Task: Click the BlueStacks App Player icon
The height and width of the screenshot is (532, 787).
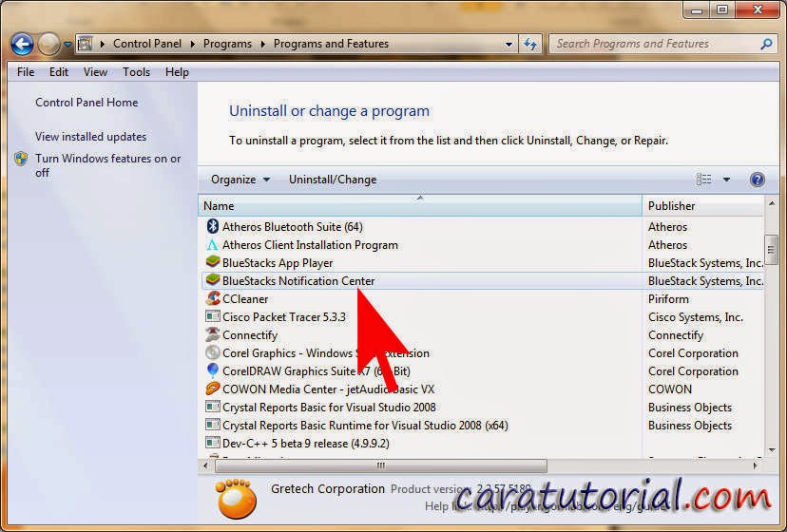Action: (x=213, y=262)
